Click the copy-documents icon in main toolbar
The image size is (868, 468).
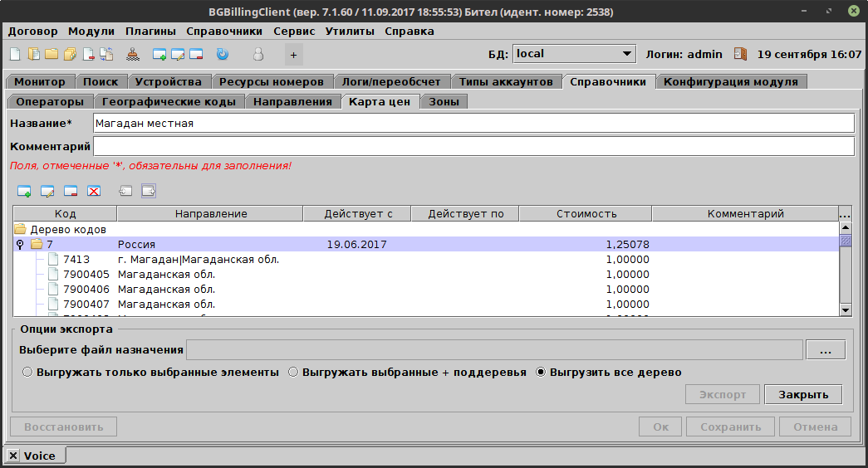coord(34,54)
